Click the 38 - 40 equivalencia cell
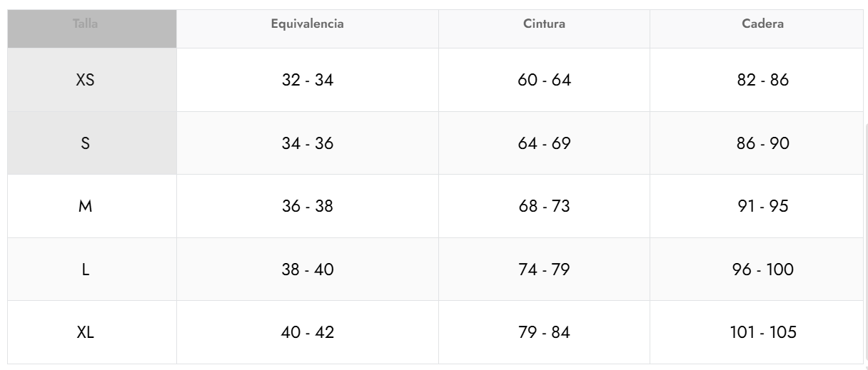This screenshot has width=868, height=370. 308,269
